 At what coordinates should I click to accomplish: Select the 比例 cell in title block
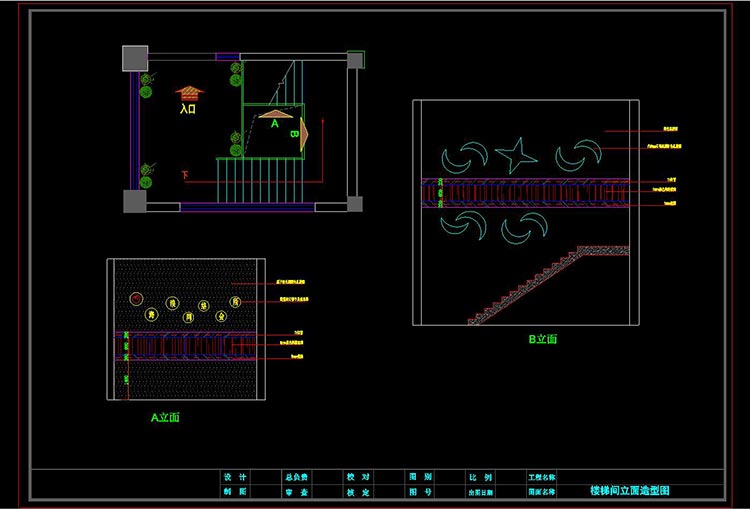(x=479, y=477)
